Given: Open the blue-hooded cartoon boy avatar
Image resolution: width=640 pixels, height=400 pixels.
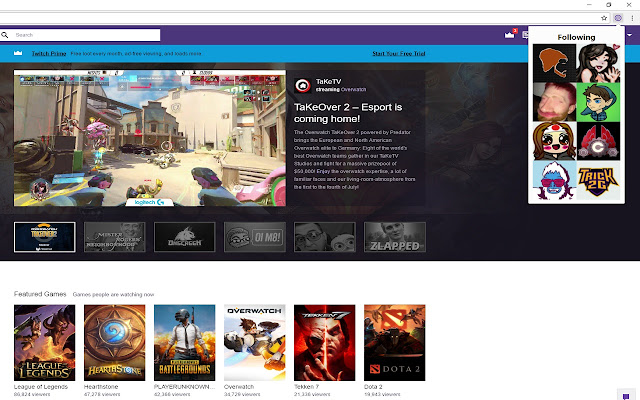Looking at the screenshot, I should (598, 102).
